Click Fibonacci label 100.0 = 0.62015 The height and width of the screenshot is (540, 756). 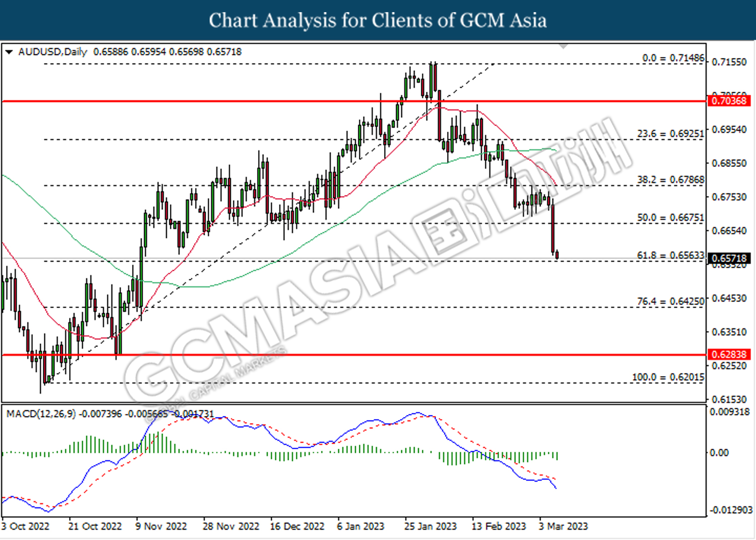(x=668, y=377)
